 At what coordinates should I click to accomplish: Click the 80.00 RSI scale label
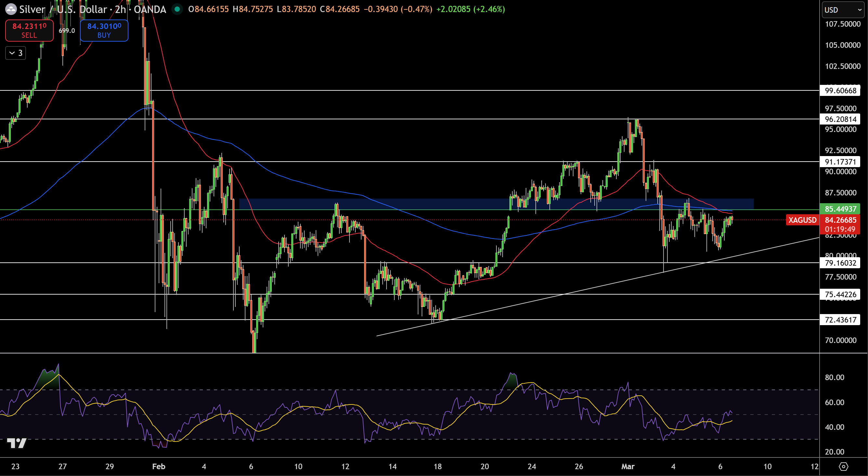(835, 377)
